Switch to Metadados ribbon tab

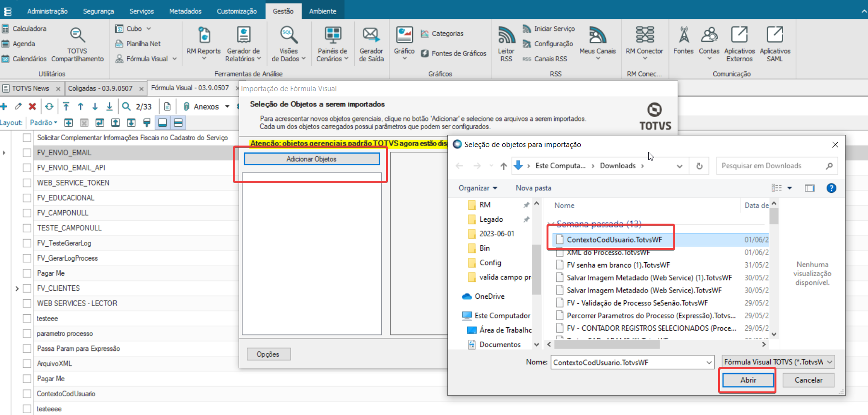(185, 11)
